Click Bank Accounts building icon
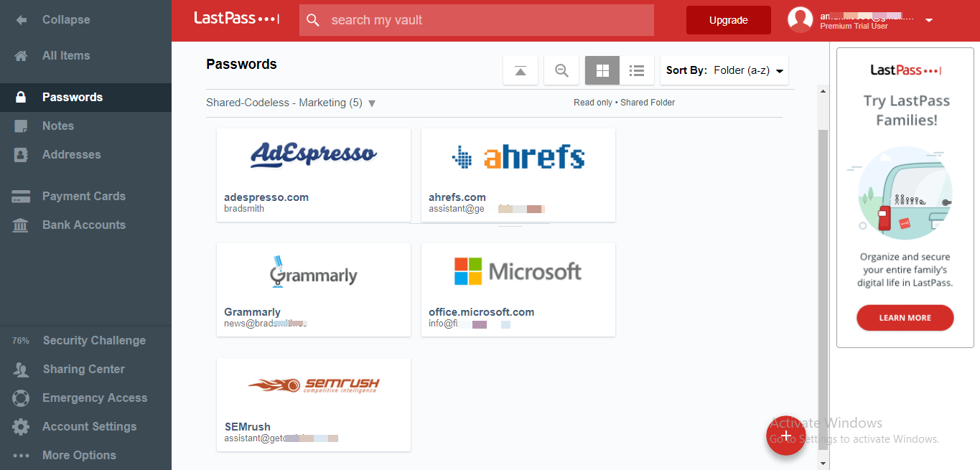 (22, 225)
